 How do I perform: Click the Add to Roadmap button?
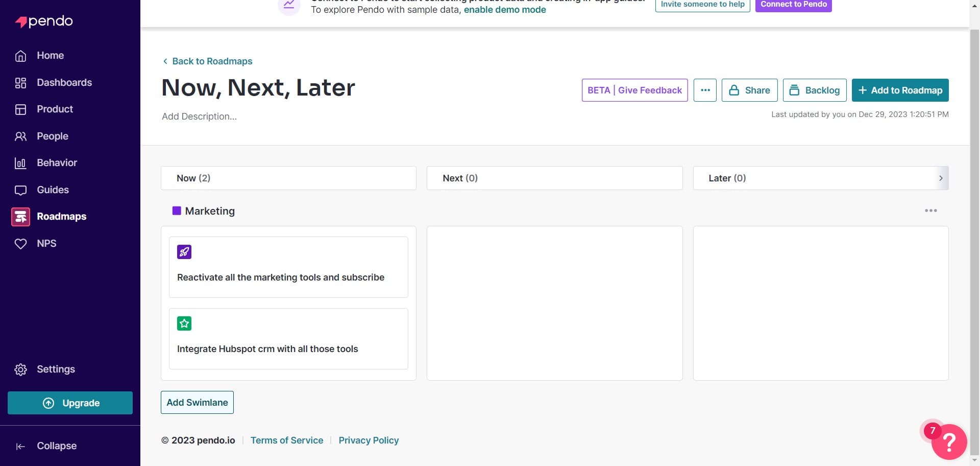(900, 90)
